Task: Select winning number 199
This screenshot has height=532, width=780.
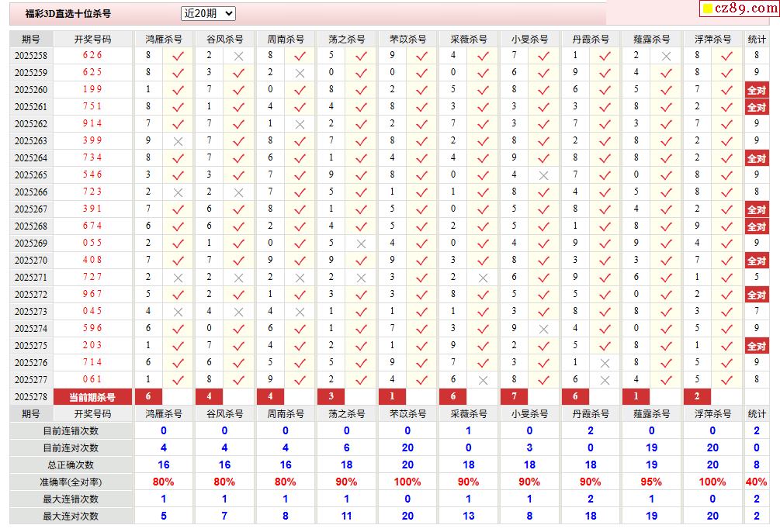Action: click(x=92, y=89)
